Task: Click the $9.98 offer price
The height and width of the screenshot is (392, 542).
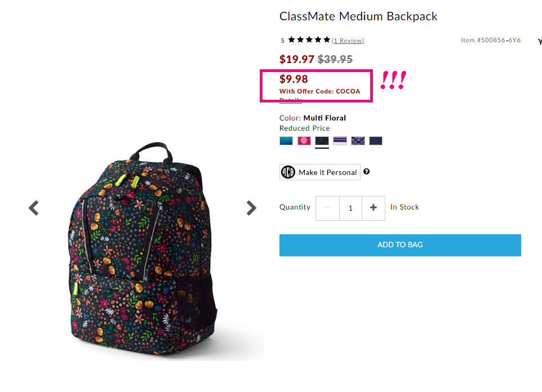Action: pyautogui.click(x=294, y=79)
